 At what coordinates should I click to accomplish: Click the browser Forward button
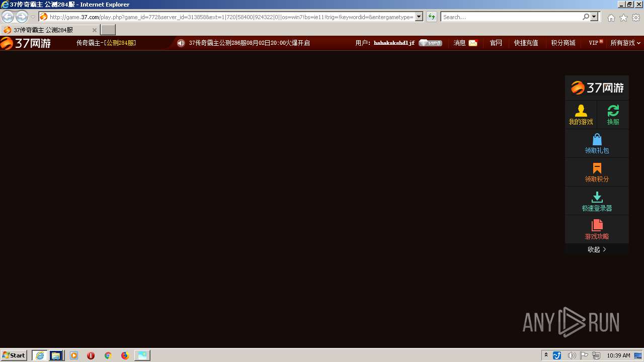[x=22, y=17]
